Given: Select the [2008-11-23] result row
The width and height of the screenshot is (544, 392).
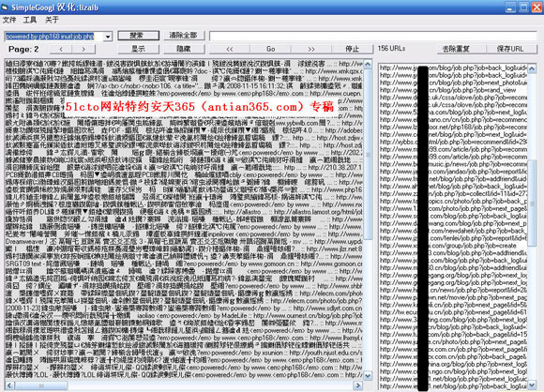Looking at the screenshot, I should [x=184, y=308].
